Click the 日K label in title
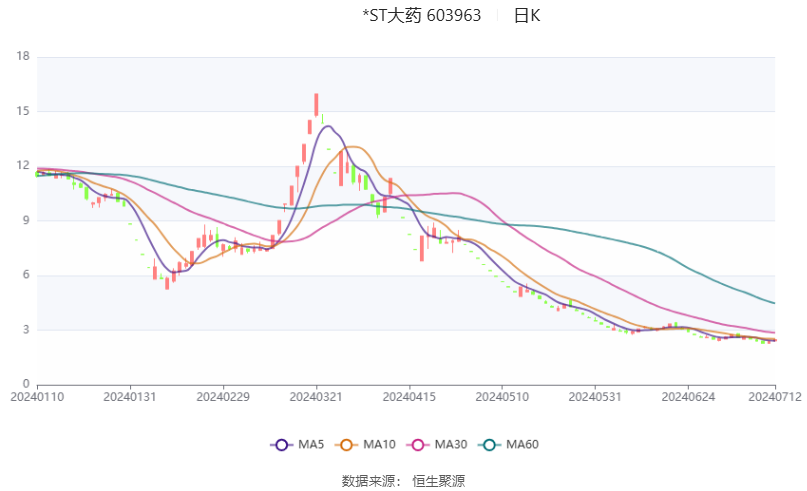Viewport: 807px width, 491px height. (x=527, y=15)
